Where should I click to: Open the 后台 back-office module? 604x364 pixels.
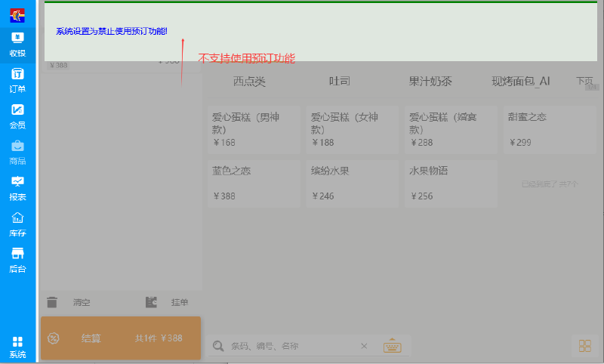tap(17, 261)
